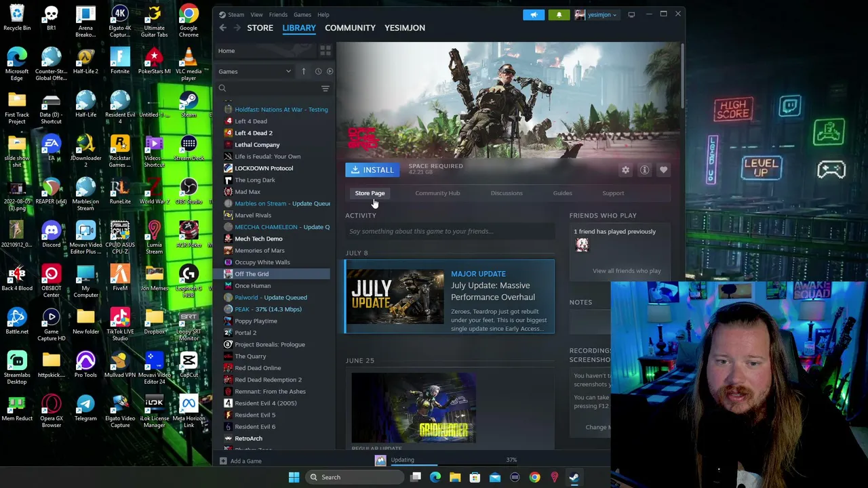Switch to the COMMUNITY tab
868x488 pixels.
[350, 28]
